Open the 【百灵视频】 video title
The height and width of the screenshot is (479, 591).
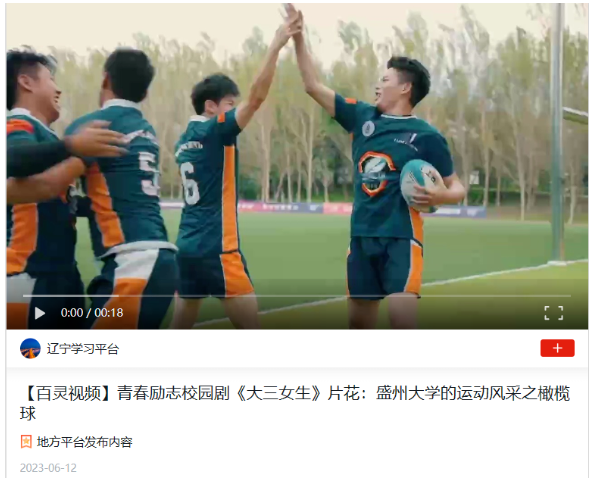pos(295,403)
